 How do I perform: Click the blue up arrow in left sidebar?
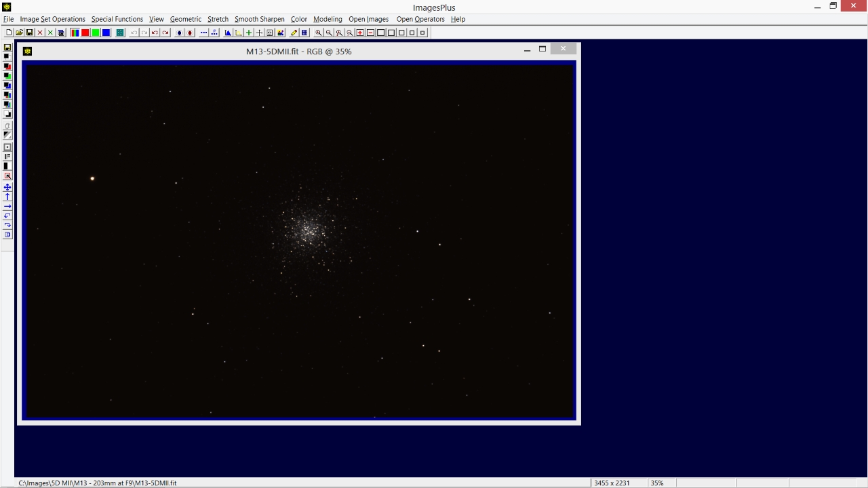click(7, 197)
